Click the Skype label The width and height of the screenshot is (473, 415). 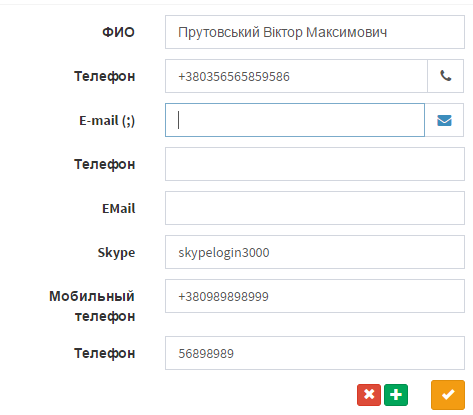pos(116,253)
